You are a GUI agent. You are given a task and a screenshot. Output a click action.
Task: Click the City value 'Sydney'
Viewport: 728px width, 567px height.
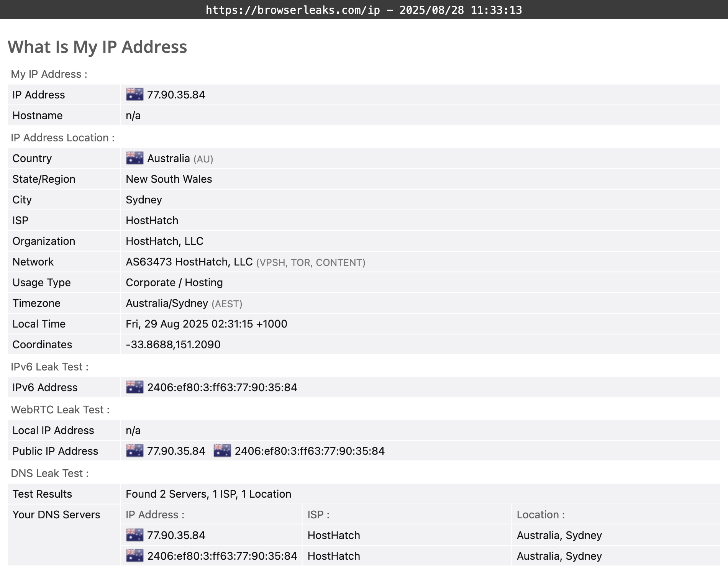144,200
